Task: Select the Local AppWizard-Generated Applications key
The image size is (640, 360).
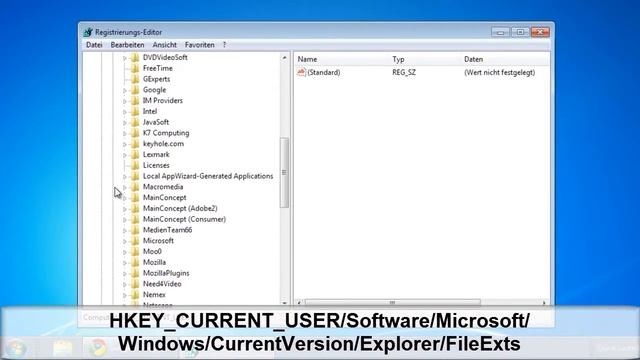Action: click(208, 176)
